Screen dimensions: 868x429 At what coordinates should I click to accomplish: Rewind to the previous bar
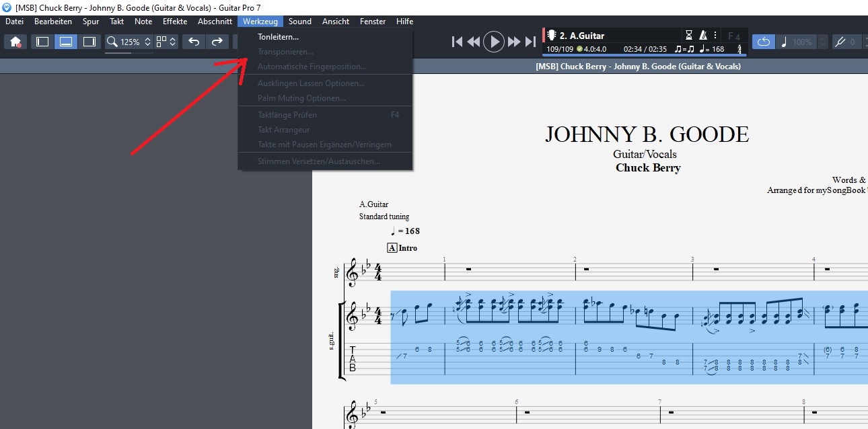pyautogui.click(x=474, y=42)
